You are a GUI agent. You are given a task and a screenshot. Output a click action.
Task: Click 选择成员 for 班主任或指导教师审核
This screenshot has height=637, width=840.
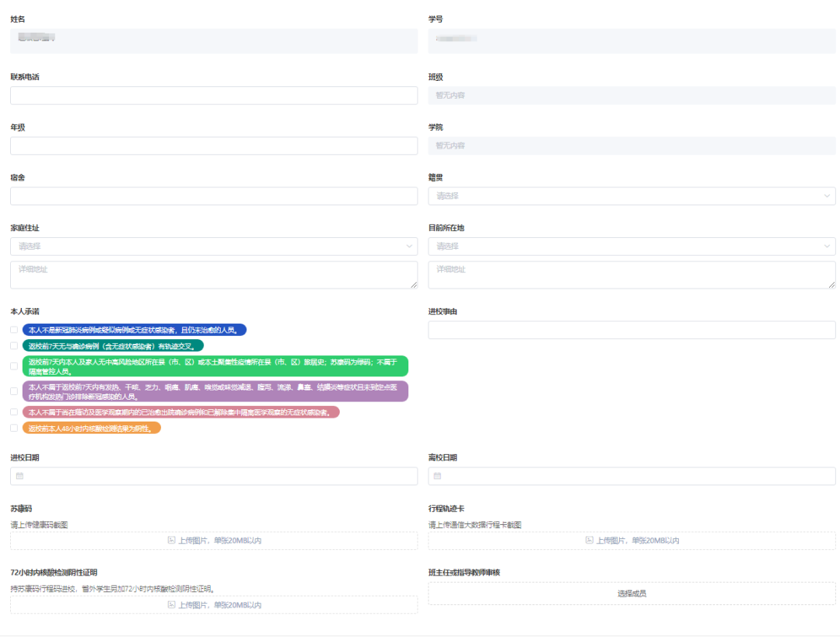click(x=632, y=593)
